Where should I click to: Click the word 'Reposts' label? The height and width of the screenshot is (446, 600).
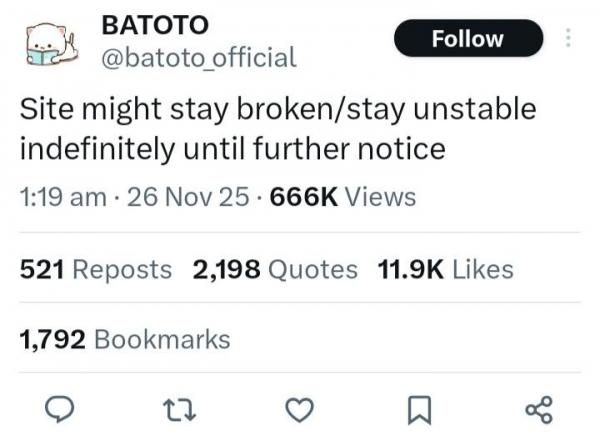point(122,270)
